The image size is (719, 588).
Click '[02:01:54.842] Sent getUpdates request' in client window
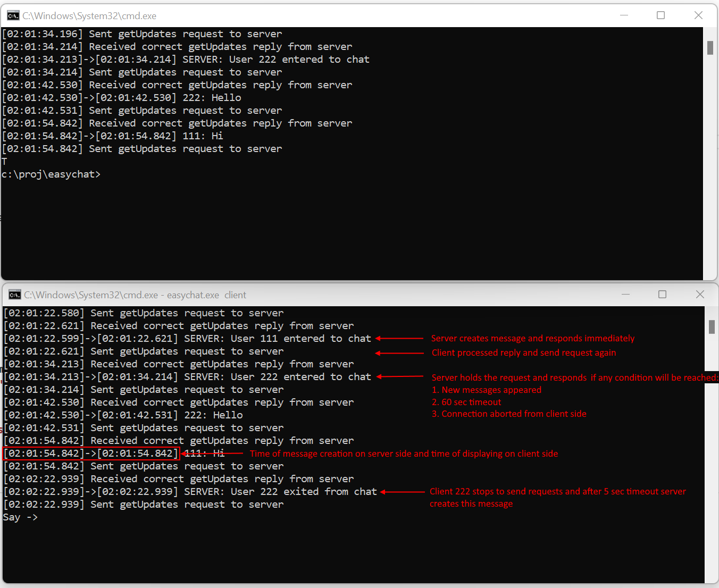[144, 466]
